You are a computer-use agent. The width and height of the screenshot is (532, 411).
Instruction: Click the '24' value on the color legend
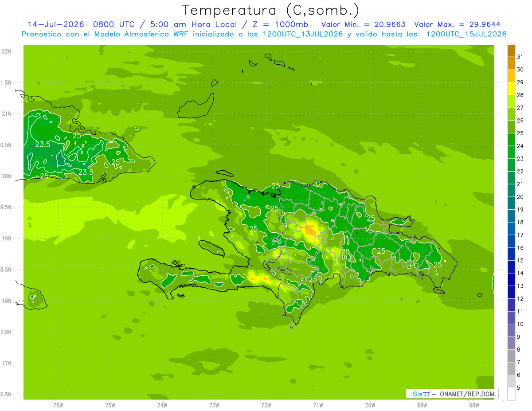[x=520, y=146]
